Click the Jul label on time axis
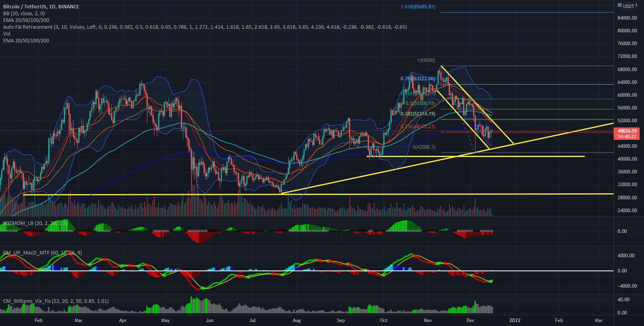Image resolution: width=644 pixels, height=326 pixels. tap(252, 320)
